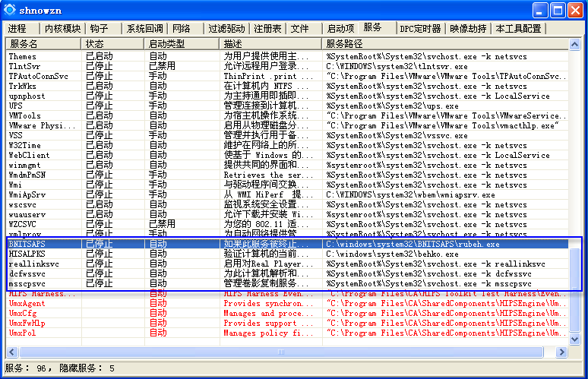Switch to the 过滤驱动 tab
The width and height of the screenshot is (588, 379).
227,29
